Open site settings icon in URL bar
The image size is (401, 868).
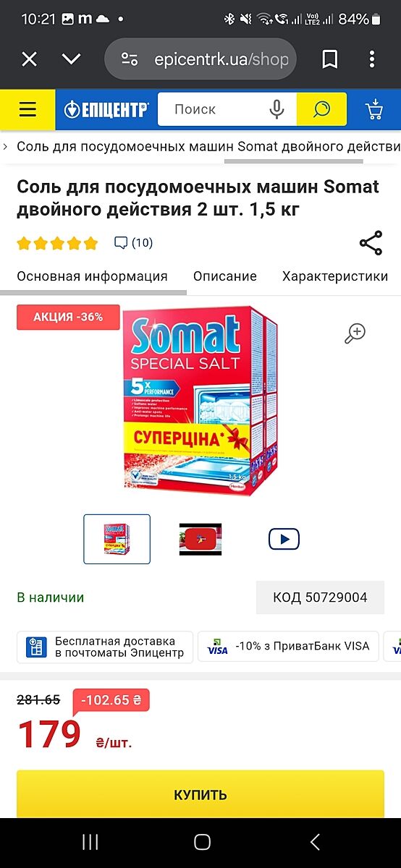(130, 59)
